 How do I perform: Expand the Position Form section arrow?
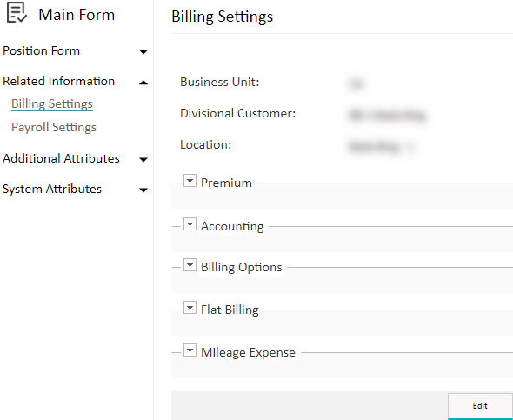pyautogui.click(x=143, y=51)
